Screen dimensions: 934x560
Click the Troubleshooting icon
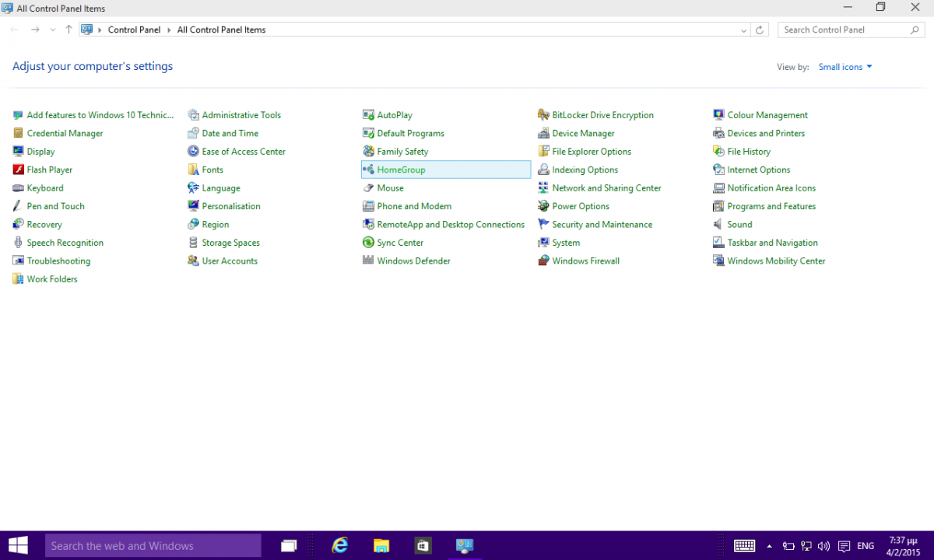click(x=18, y=261)
